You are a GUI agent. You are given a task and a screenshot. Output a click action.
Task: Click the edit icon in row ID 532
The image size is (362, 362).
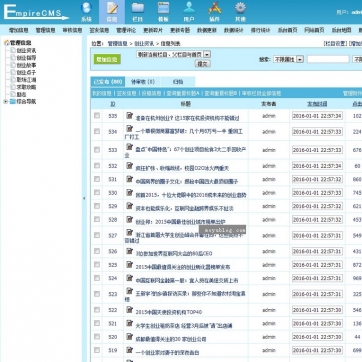(130, 166)
